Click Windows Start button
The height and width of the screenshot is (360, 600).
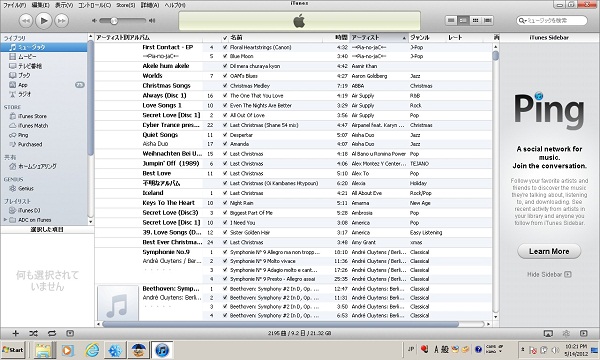tap(13, 350)
